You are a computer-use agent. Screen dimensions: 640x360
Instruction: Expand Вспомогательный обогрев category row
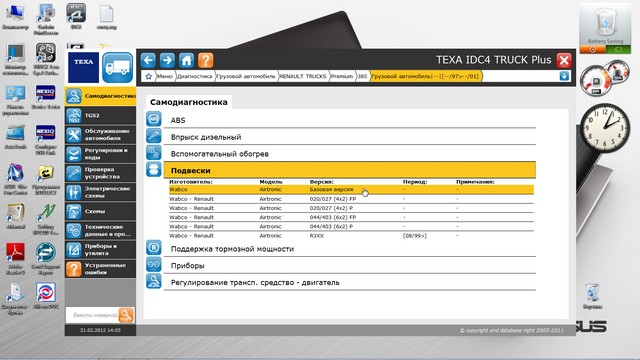(x=350, y=154)
